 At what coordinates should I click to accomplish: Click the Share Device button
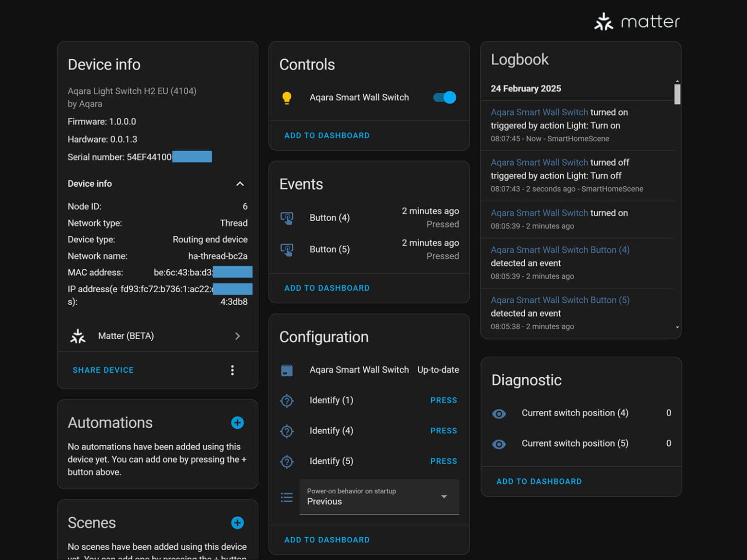click(x=103, y=370)
